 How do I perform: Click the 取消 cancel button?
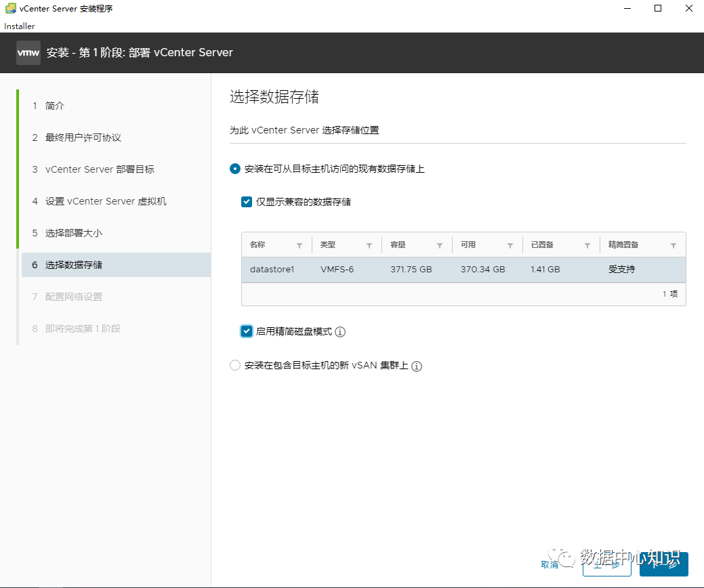click(x=550, y=565)
